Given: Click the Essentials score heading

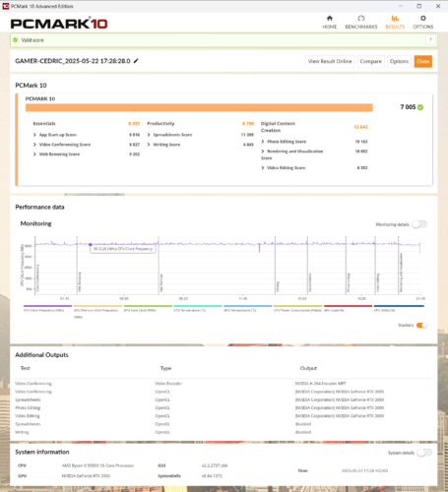Looking at the screenshot, I should 44,124.
